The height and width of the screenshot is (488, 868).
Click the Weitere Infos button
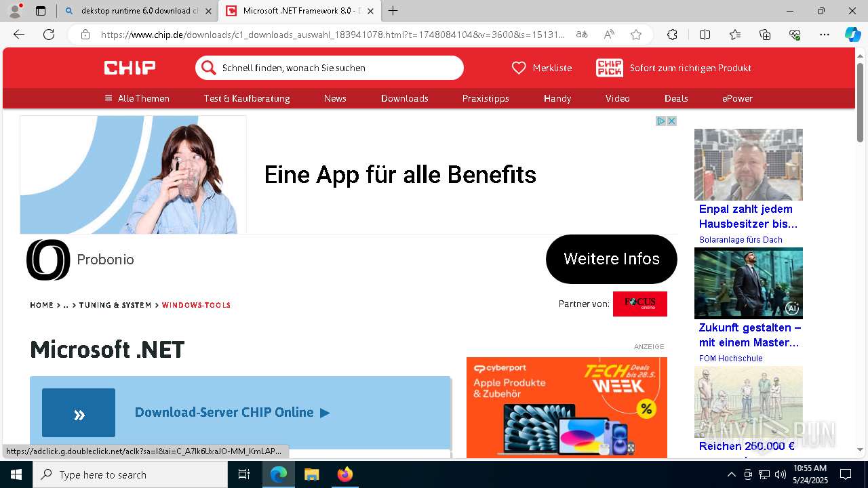612,259
